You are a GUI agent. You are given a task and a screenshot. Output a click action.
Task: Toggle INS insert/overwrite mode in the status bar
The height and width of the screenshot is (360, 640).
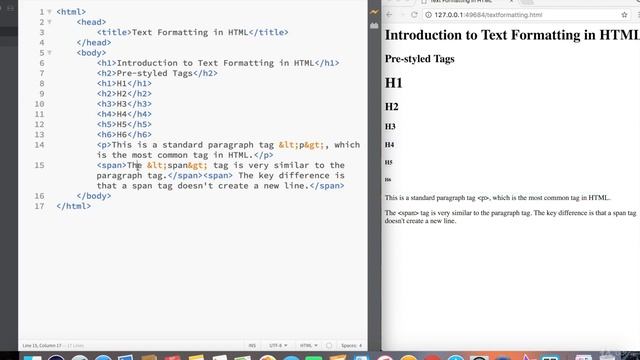252,345
